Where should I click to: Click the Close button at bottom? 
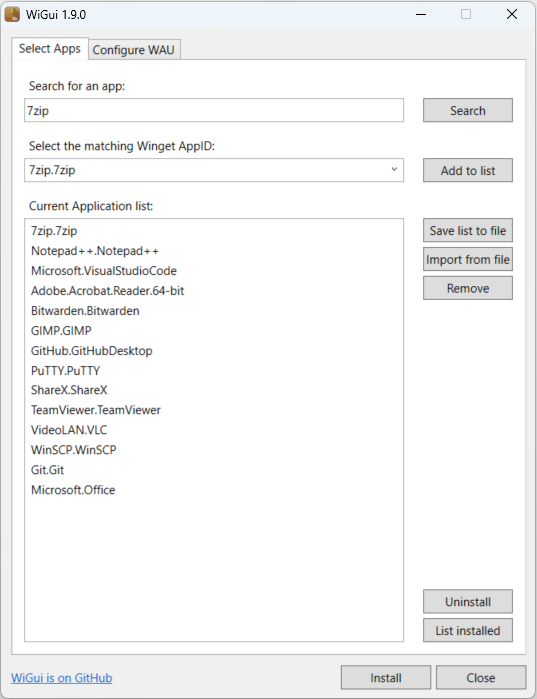[481, 678]
